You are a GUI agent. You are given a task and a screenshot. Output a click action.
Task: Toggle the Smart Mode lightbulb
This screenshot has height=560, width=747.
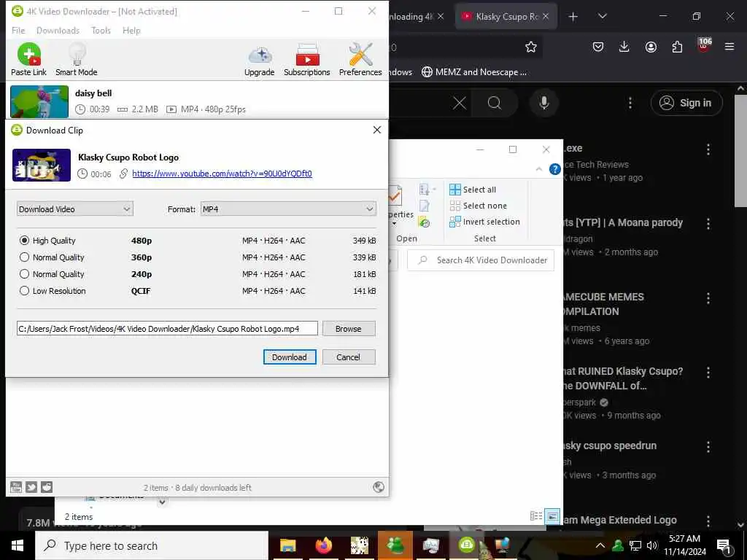pyautogui.click(x=77, y=54)
